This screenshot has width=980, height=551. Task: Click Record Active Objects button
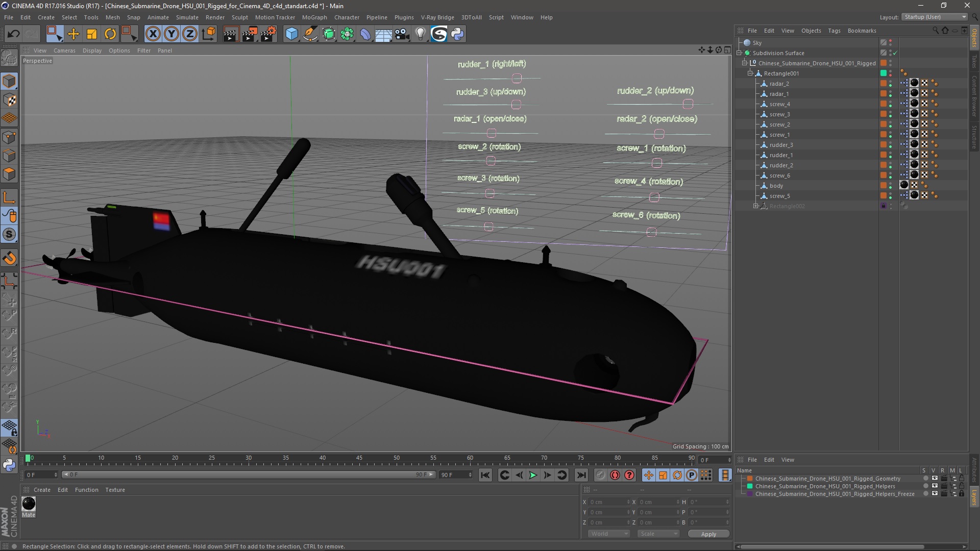(x=600, y=475)
